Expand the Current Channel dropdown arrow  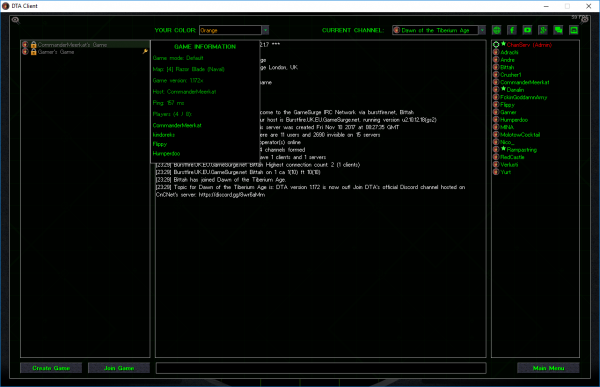482,30
